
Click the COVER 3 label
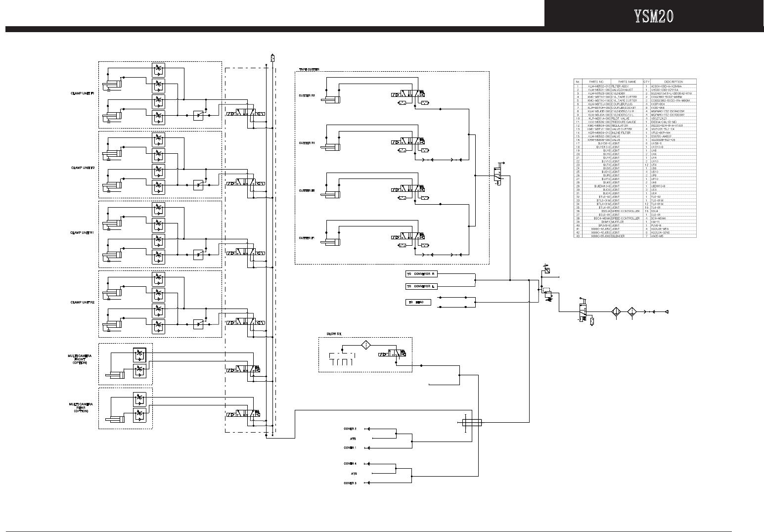point(350,483)
